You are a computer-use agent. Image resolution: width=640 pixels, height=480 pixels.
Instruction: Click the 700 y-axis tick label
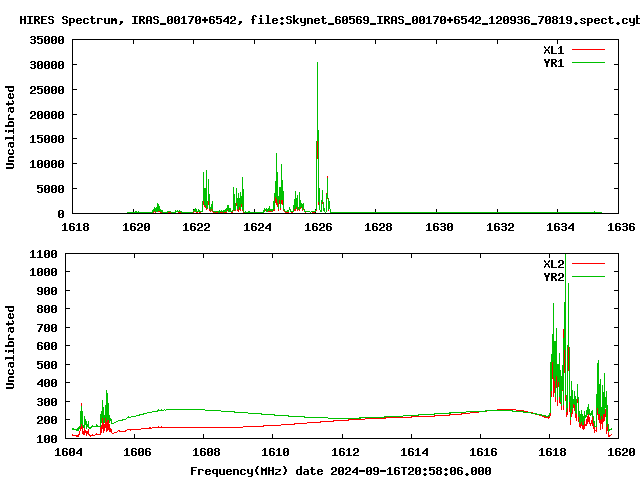(x=47, y=327)
